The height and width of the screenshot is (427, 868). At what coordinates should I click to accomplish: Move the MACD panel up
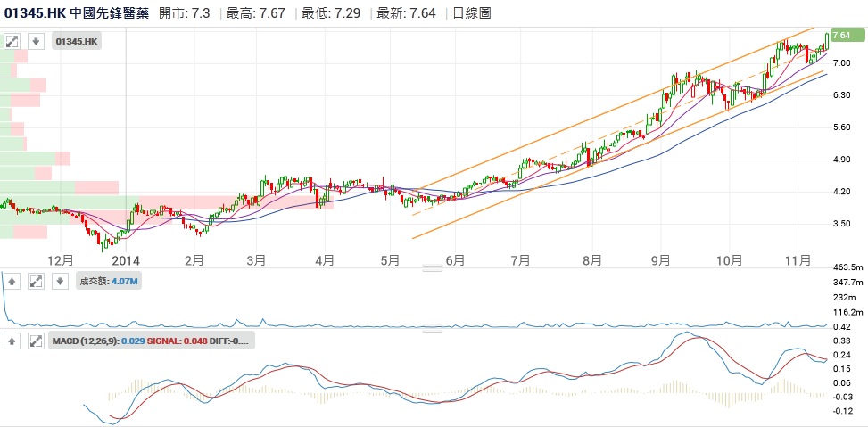point(12,341)
